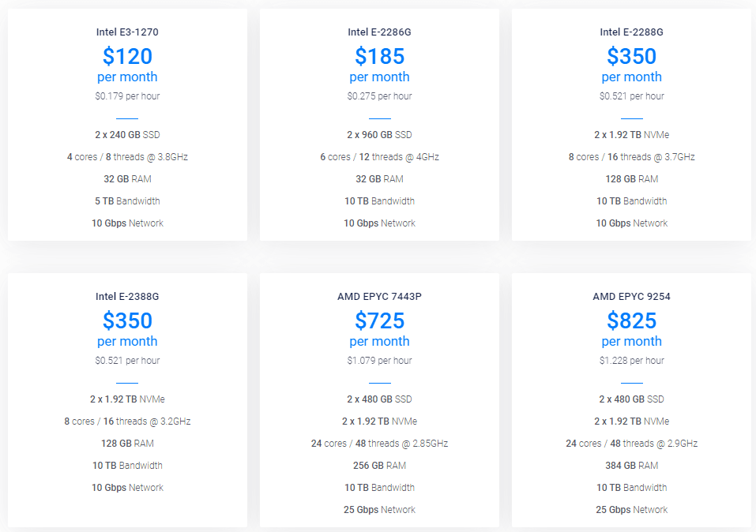This screenshot has height=532, width=756.
Task: Click 8 cores / 16 threads @ 3.7GHz
Action: [632, 156]
